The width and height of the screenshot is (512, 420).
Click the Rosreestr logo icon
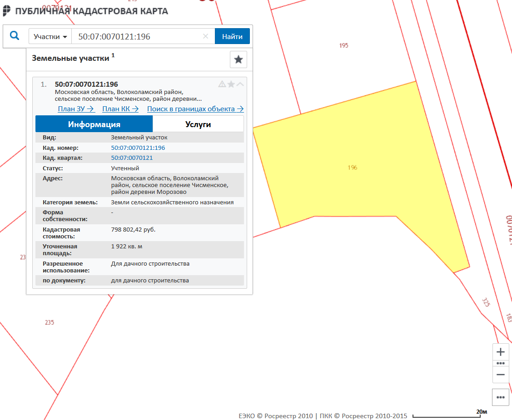pos(7,11)
